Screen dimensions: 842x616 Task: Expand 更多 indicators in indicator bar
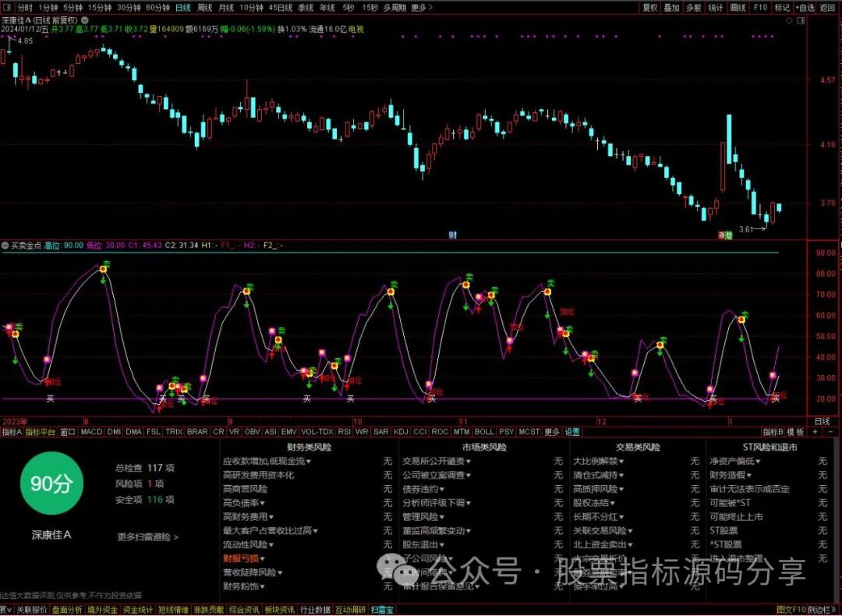552,432
